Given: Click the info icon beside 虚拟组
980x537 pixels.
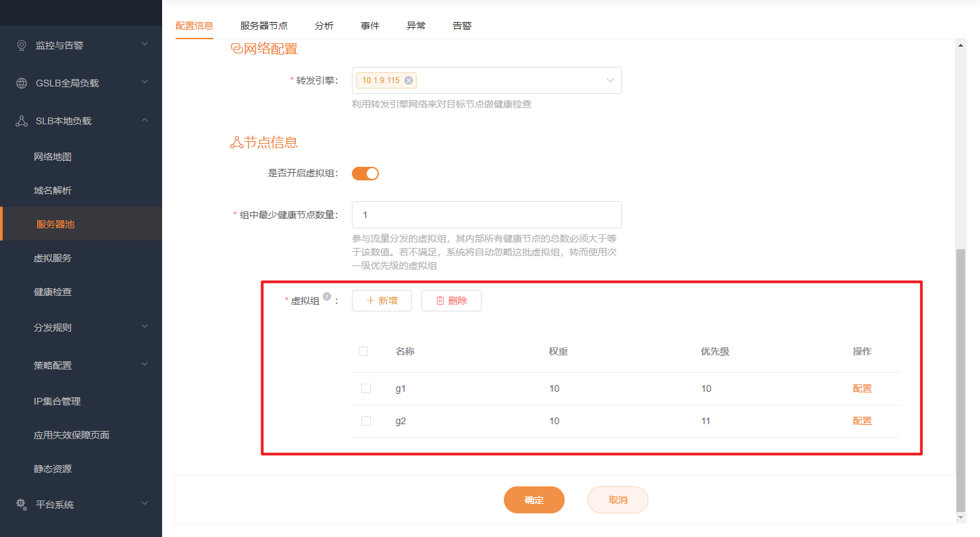Looking at the screenshot, I should click(327, 297).
